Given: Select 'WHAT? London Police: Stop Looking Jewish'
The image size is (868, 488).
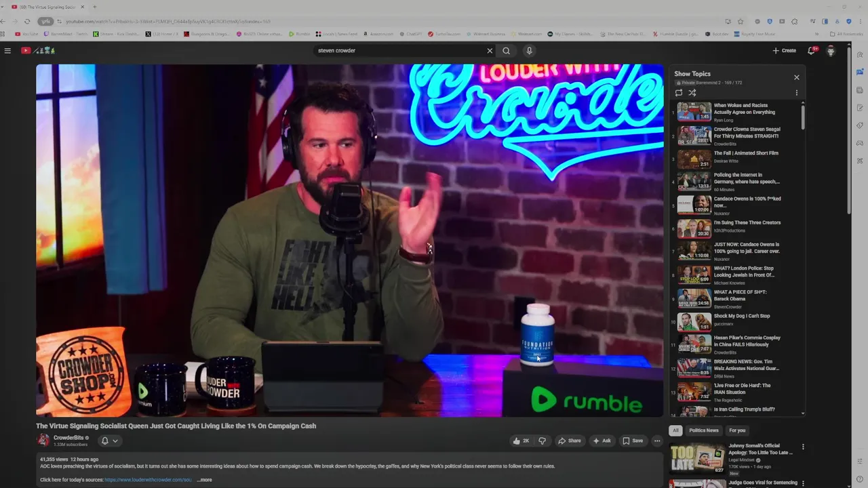Looking at the screenshot, I should [736, 274].
